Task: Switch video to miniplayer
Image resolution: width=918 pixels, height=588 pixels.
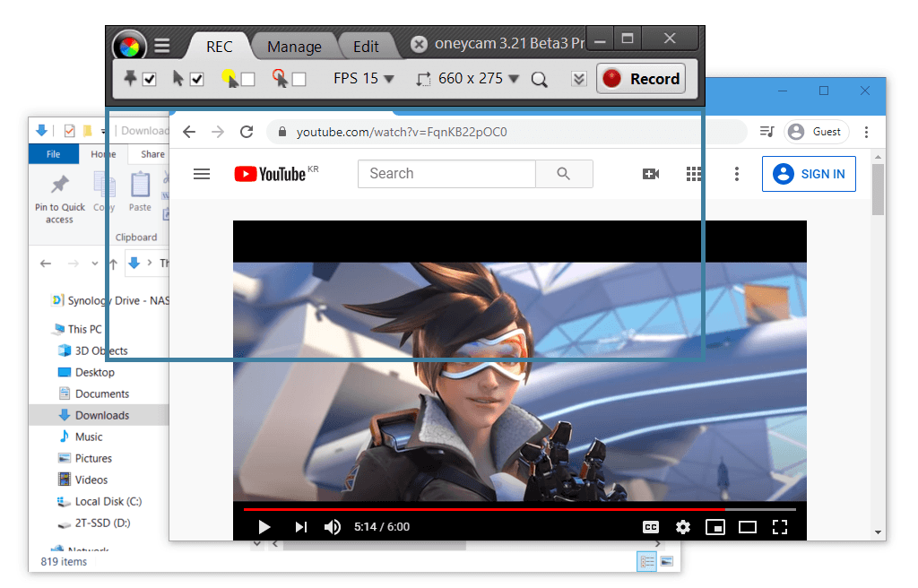Action: coord(714,527)
